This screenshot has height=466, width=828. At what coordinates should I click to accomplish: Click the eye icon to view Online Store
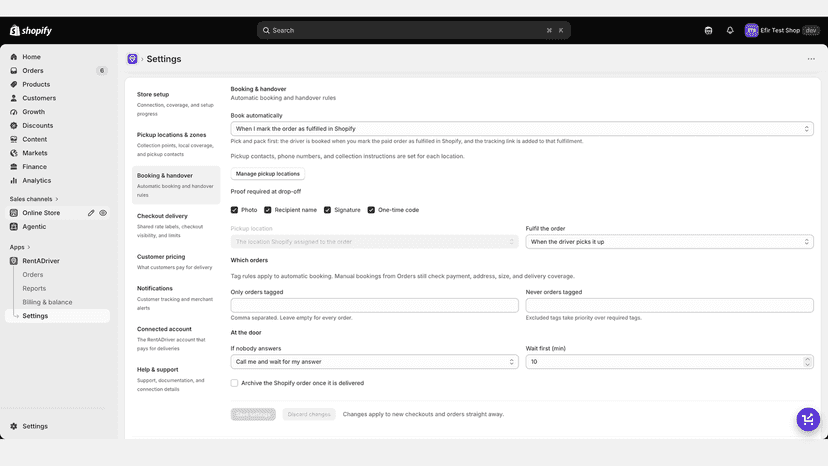tap(103, 212)
